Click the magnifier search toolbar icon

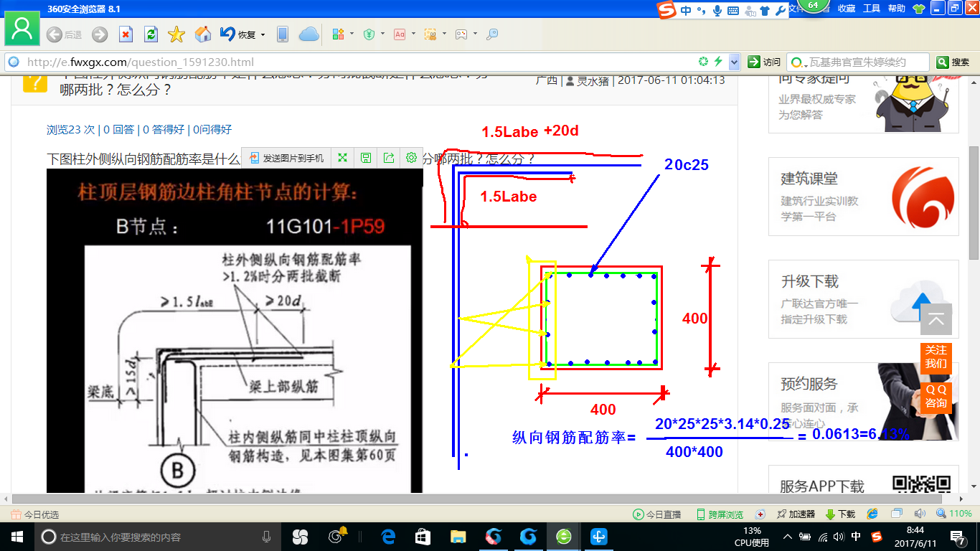coord(492,34)
